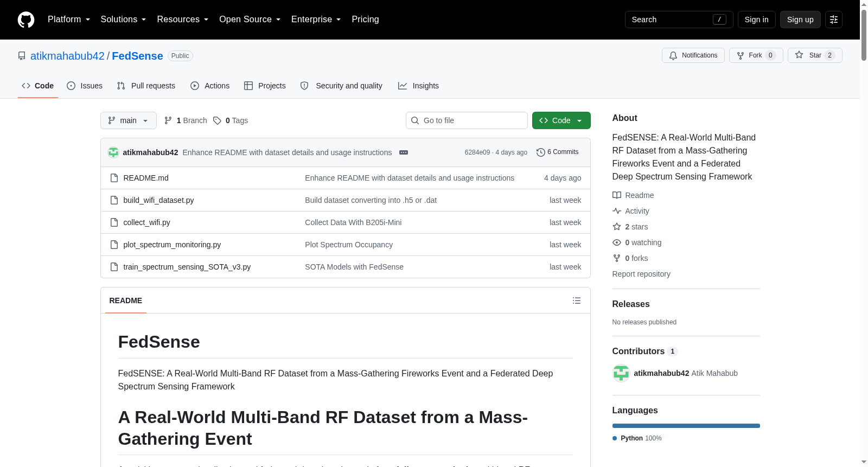Expand the Solutions menu
868x467 pixels.
point(123,20)
